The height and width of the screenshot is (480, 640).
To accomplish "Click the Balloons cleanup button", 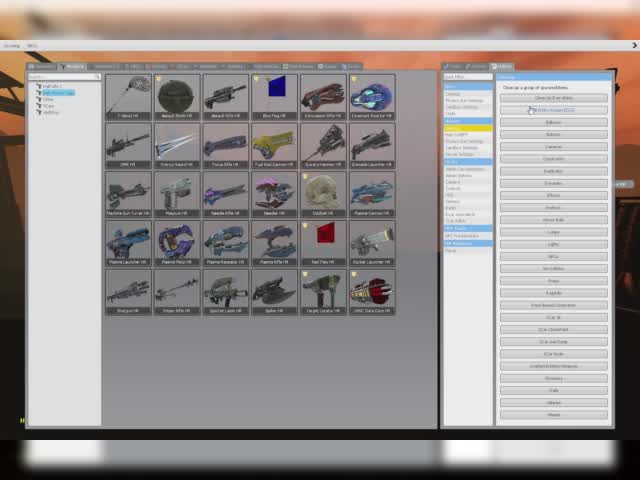I will [554, 122].
